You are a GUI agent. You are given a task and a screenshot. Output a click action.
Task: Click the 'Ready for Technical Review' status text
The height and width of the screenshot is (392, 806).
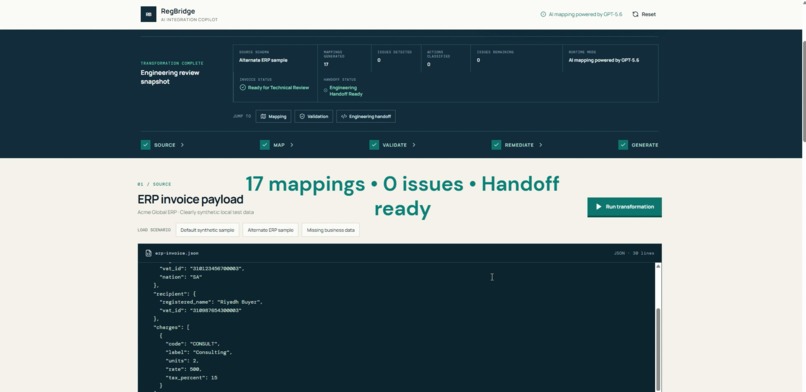279,88
